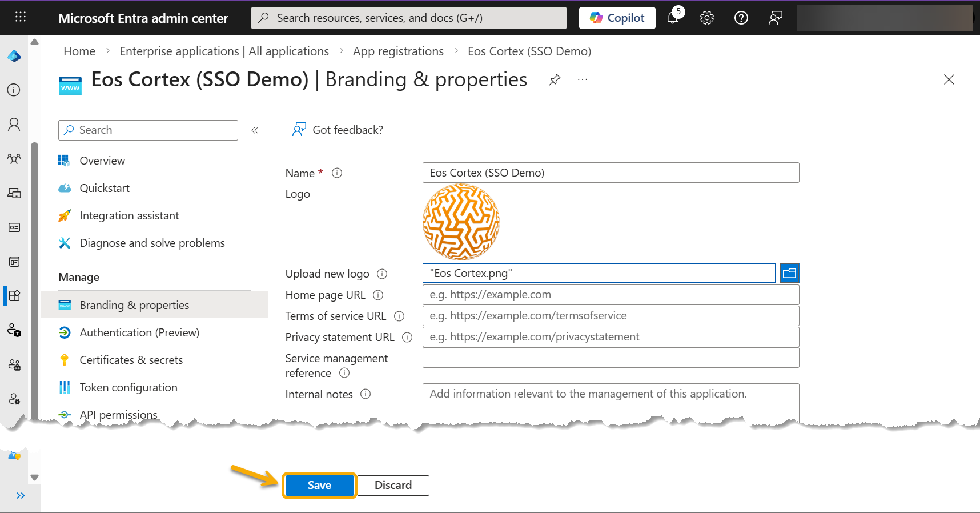The image size is (980, 513).
Task: Show info tooltip for Internal notes
Action: click(x=366, y=394)
